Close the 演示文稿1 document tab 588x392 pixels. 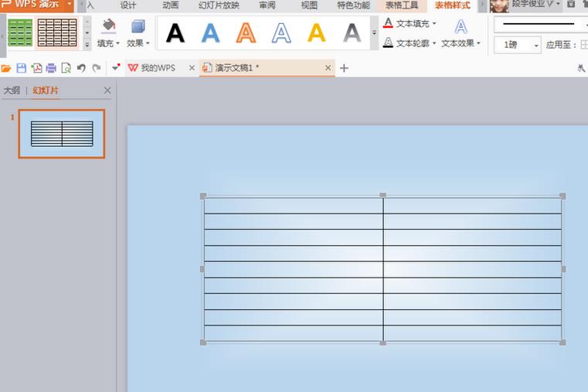pos(328,68)
